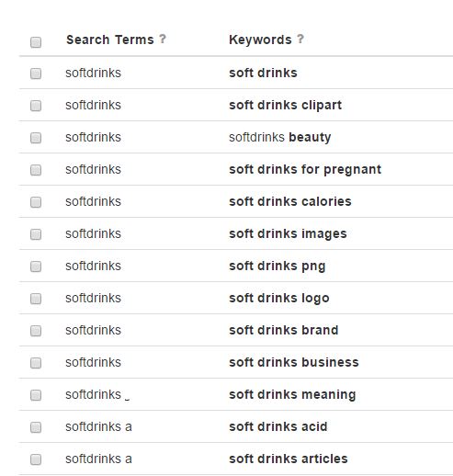Screen dimensions: 453x476
Task: Click the help icon beside Keywords
Action: pos(300,39)
